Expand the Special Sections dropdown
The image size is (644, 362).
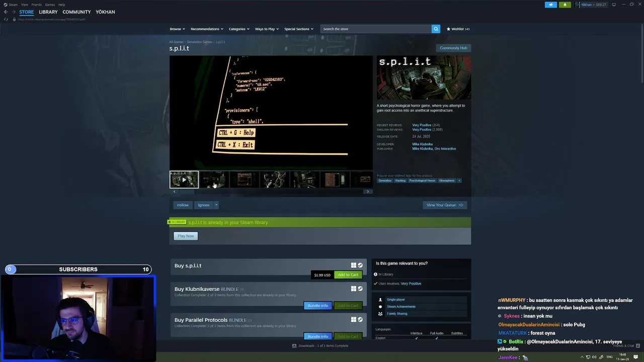tap(299, 29)
